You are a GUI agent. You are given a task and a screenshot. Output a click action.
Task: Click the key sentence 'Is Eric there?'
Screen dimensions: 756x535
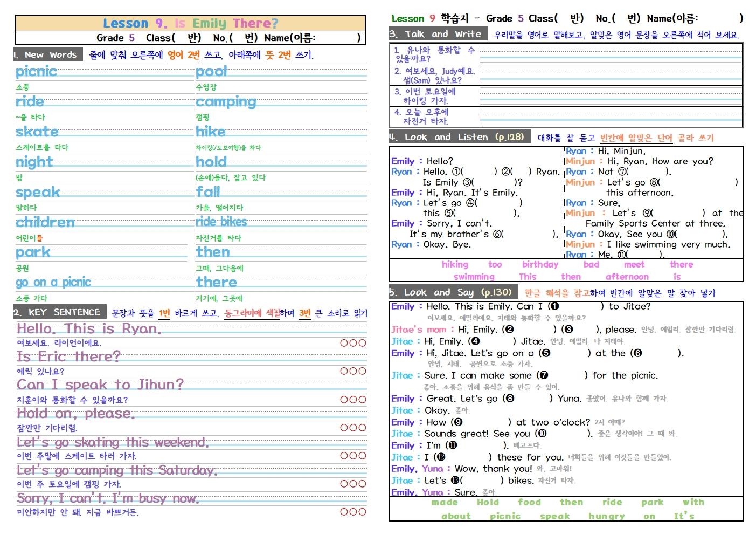pos(68,356)
